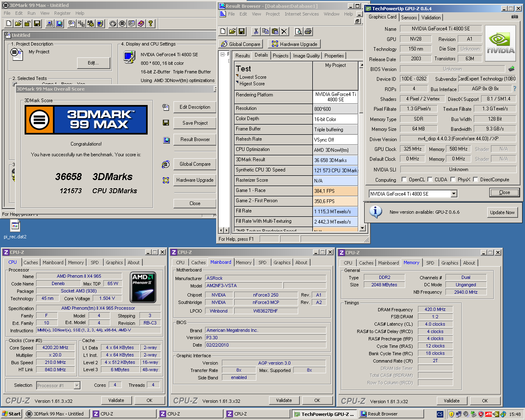
Task: Click the 36 658 3DMarks result cell
Action: pos(335,160)
